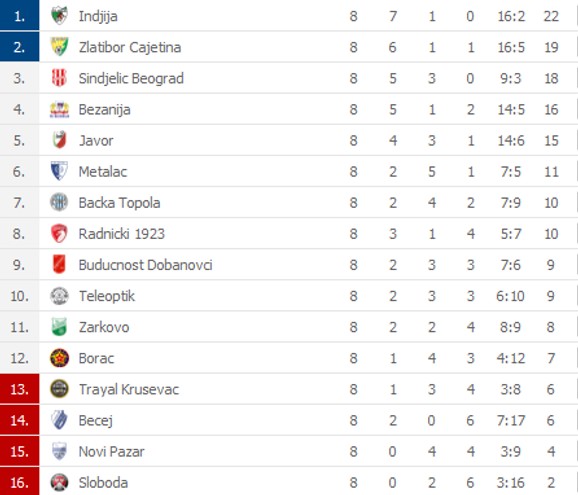
Task: Select the Zarkovo team name
Action: click(x=104, y=327)
